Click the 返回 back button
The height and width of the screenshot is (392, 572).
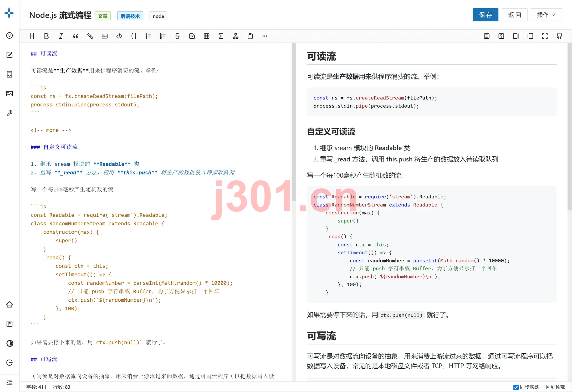[x=514, y=15]
